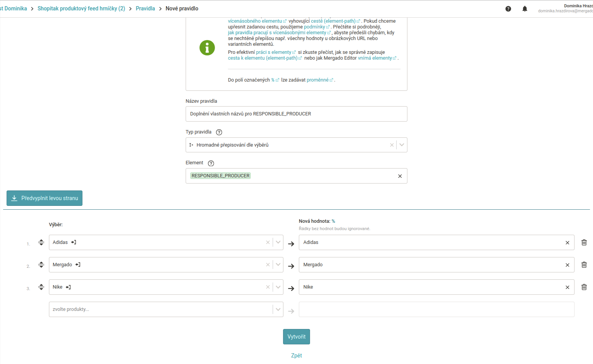Follow the Zpět link
593x364 pixels.
tap(296, 356)
